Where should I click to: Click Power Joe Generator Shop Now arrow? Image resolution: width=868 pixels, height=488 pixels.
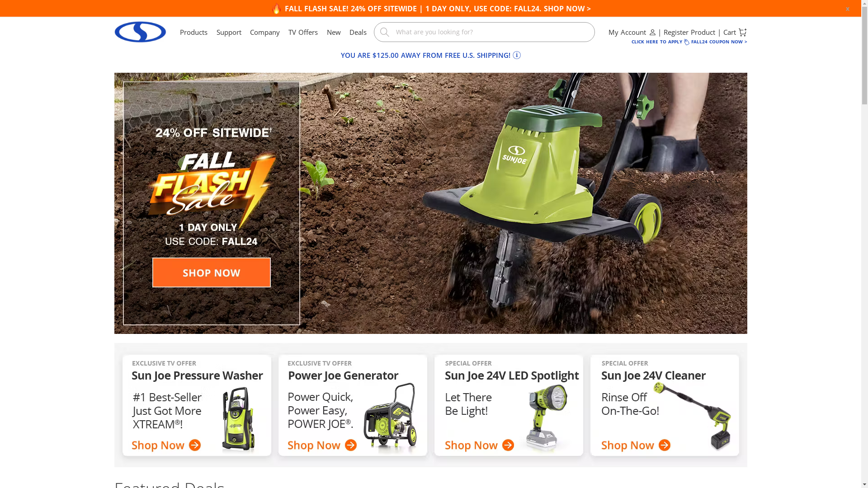[351, 445]
